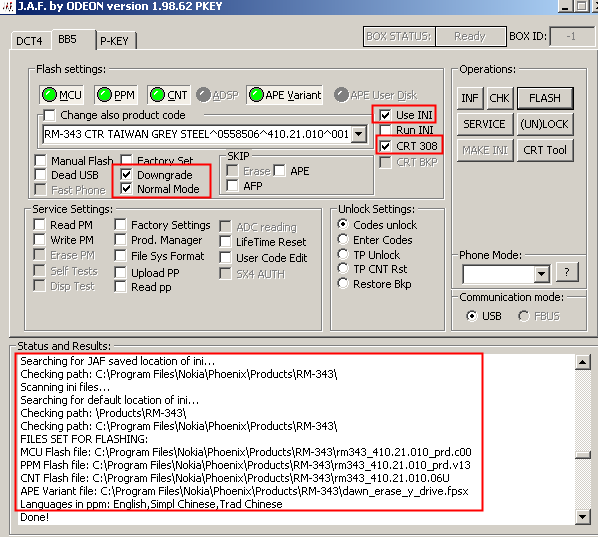Click the "Done!" line in status log
Viewport: 598px width, 537px height.
point(34,517)
